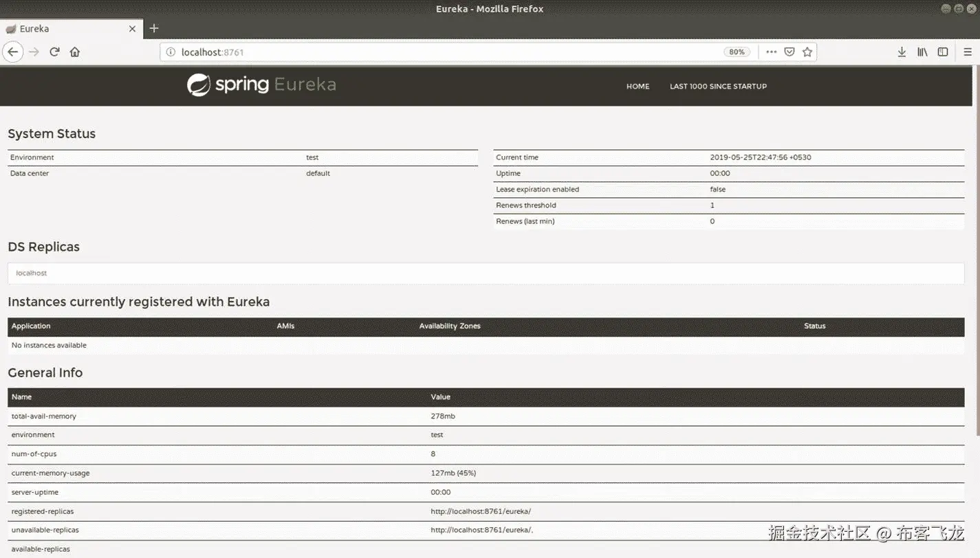Click the No instances available row
The height and width of the screenshot is (558, 980).
486,345
